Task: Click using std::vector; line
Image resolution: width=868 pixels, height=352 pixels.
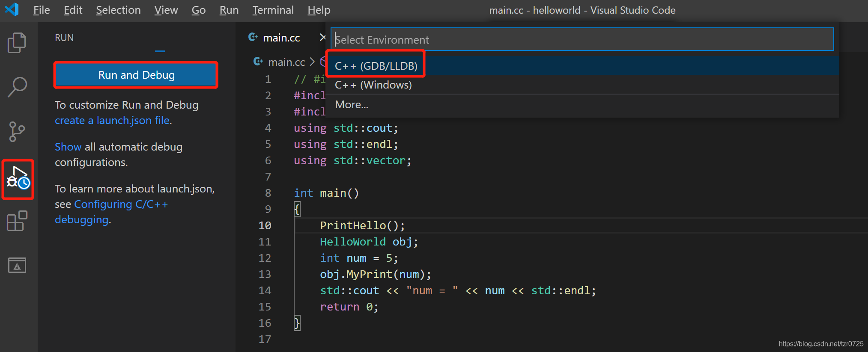Action: 352,160
